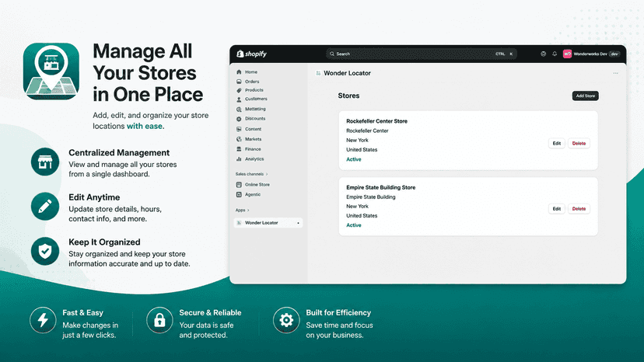Image resolution: width=644 pixels, height=362 pixels.
Task: Click the Active status of Empire State Building Store
Action: (x=354, y=225)
